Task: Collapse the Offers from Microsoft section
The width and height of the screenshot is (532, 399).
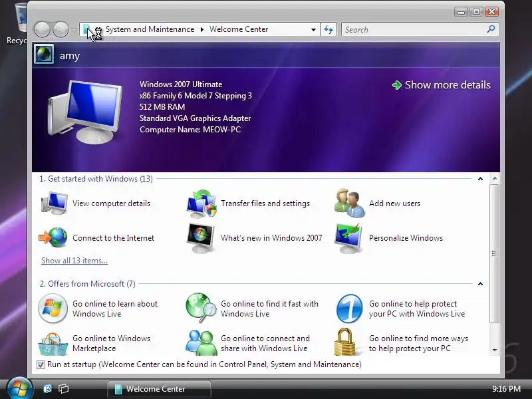Action: 480,284
